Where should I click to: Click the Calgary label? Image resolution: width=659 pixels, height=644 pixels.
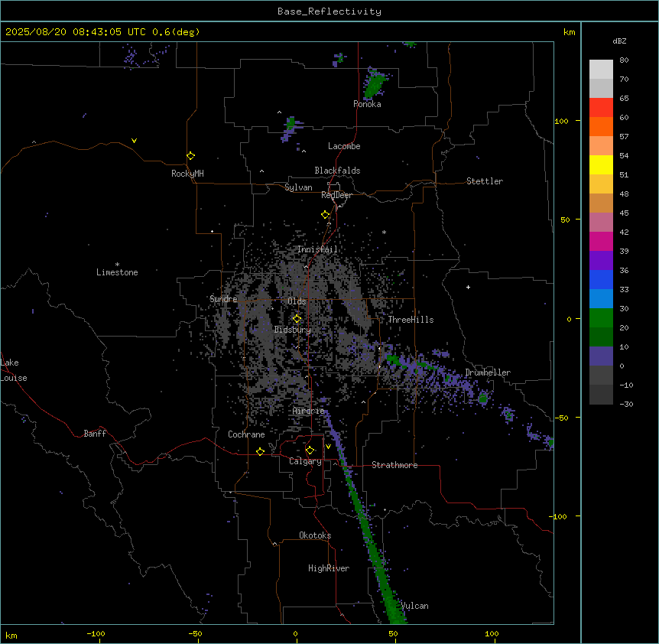pyautogui.click(x=305, y=461)
